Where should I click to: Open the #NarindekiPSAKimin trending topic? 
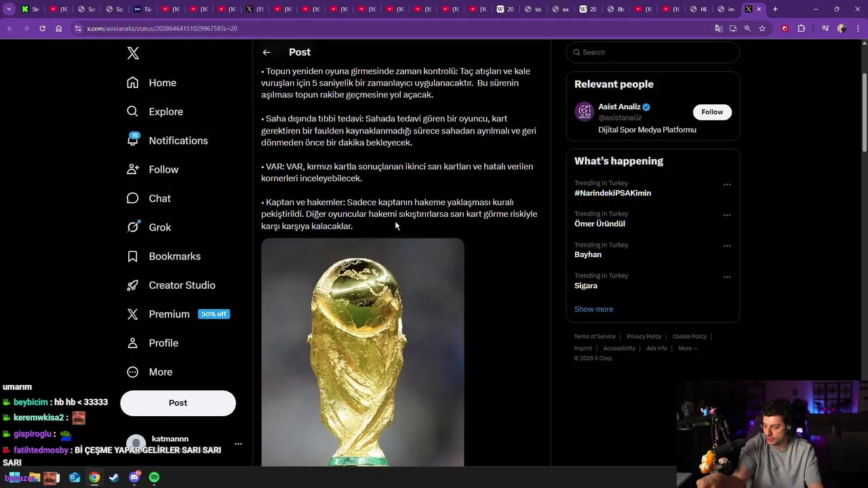612,193
